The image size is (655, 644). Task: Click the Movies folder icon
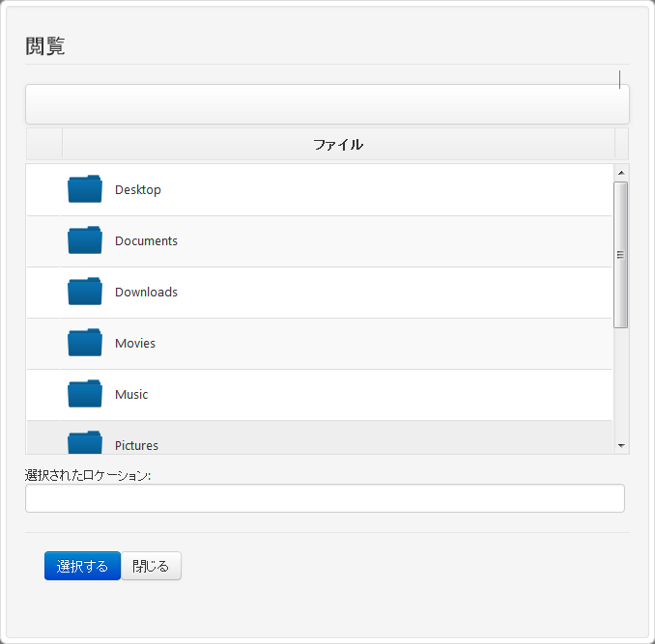click(85, 343)
